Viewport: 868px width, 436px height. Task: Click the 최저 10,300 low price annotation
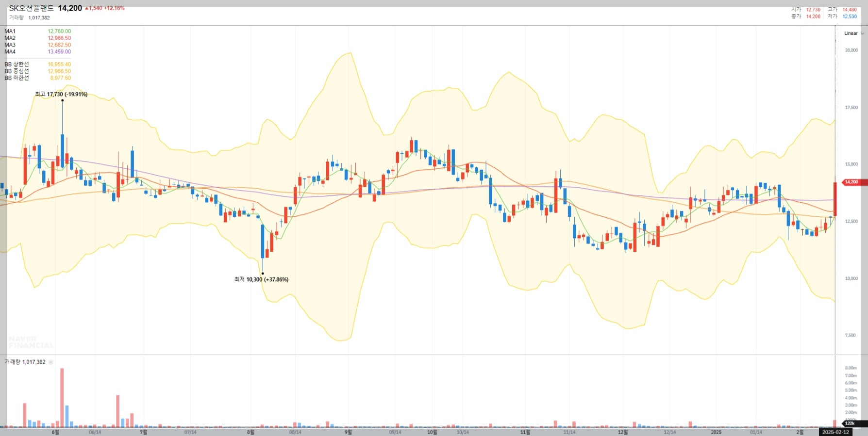tap(261, 279)
